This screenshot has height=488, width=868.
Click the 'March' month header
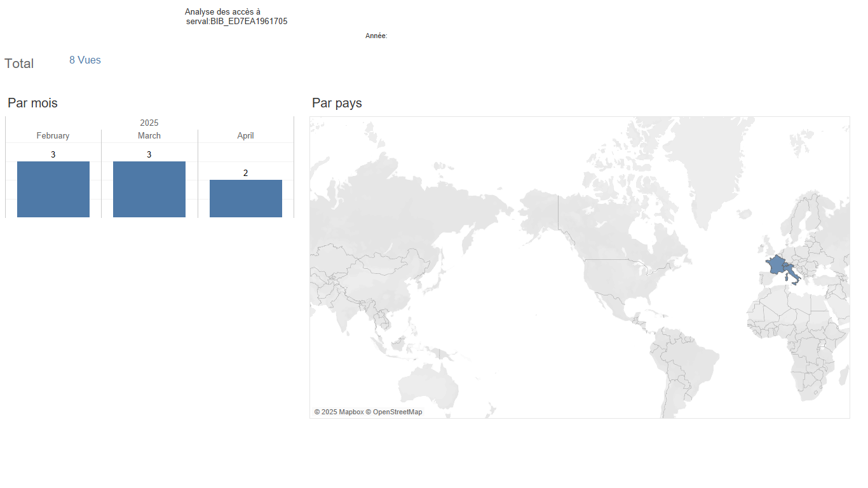point(149,136)
